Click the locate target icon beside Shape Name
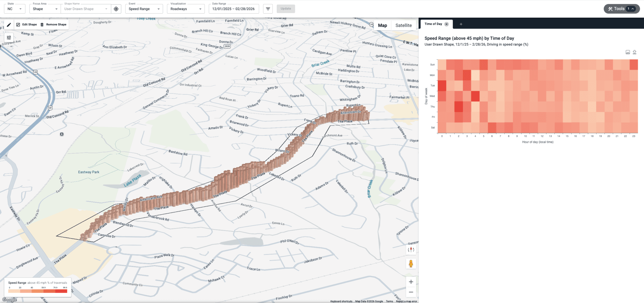 116,9
